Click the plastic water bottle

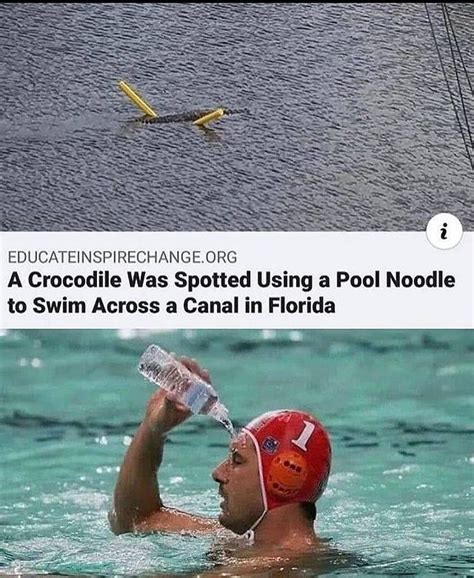[179, 380]
